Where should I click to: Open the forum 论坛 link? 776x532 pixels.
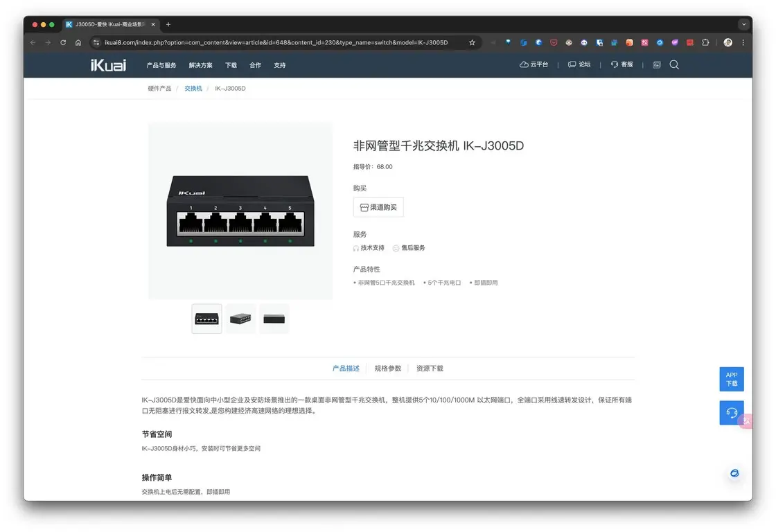coord(579,64)
